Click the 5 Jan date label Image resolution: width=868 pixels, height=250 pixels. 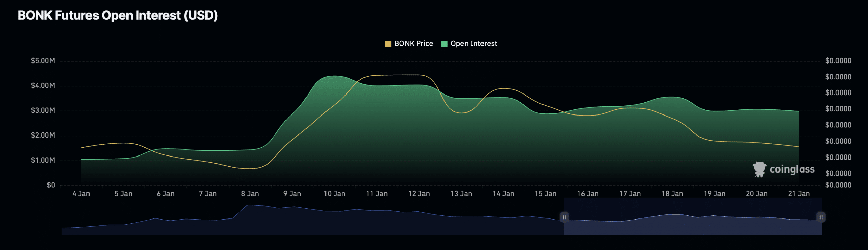(x=123, y=194)
